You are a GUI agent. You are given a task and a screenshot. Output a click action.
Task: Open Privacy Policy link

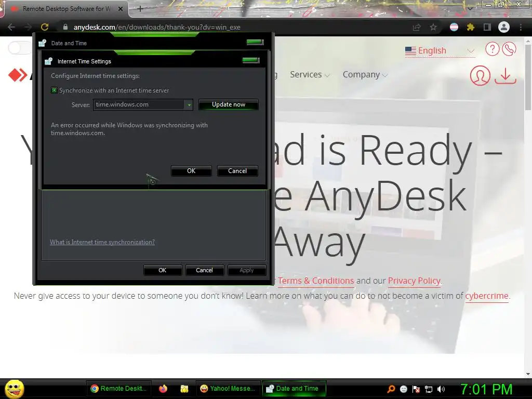(414, 281)
